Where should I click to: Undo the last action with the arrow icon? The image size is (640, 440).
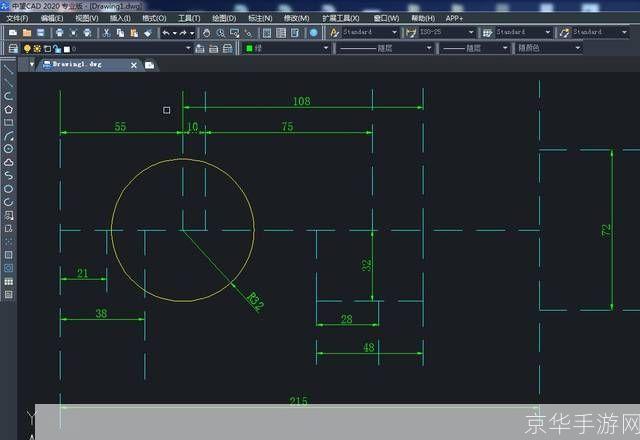166,33
